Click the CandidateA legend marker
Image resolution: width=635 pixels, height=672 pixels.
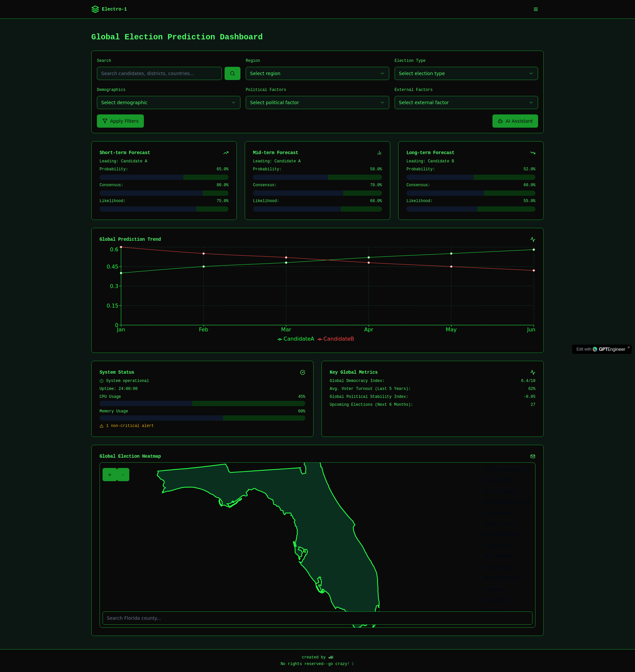[279, 339]
